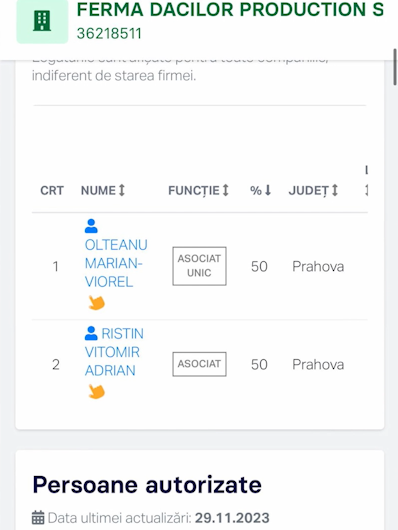Open RISTIN VITOMIR ADRIAN profile link

click(x=114, y=352)
